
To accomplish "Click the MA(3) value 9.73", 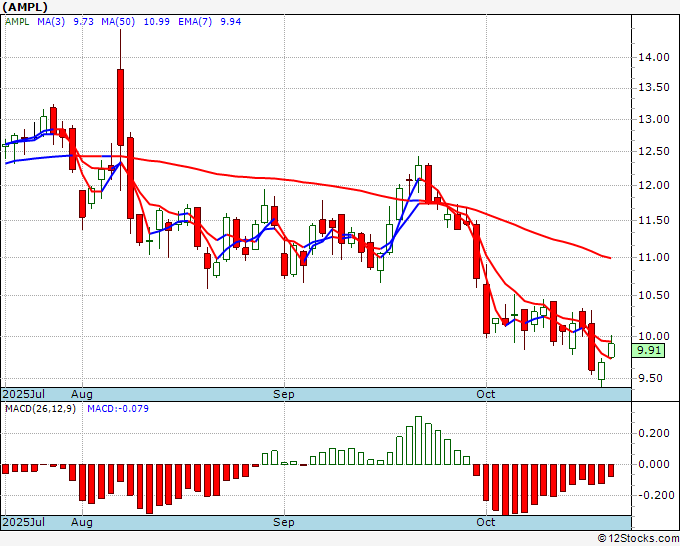I will (83, 22).
